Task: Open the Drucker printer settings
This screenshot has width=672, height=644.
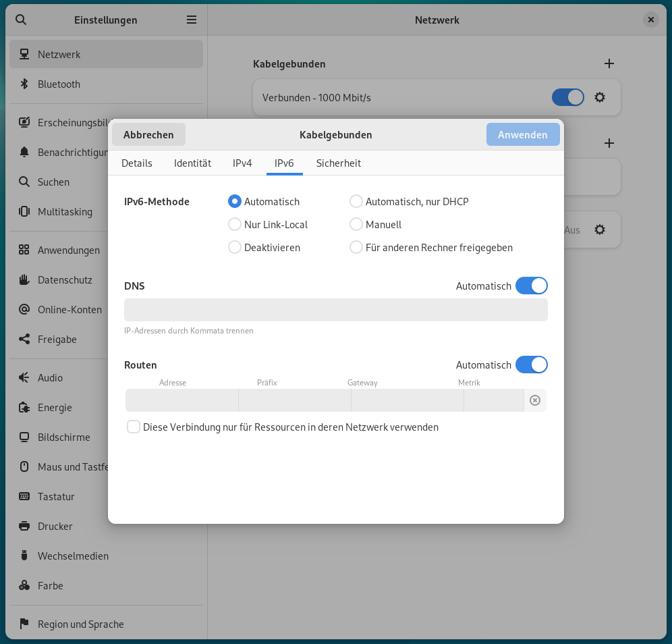Action: click(55, 527)
